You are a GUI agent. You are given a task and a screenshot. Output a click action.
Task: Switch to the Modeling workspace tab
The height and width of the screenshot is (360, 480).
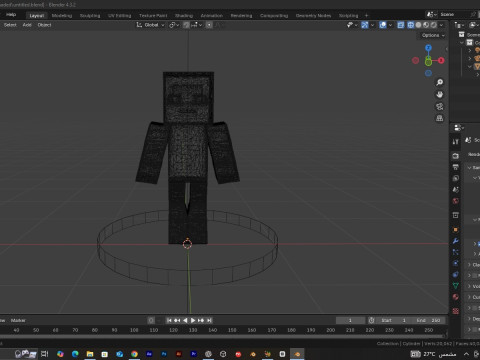click(62, 16)
